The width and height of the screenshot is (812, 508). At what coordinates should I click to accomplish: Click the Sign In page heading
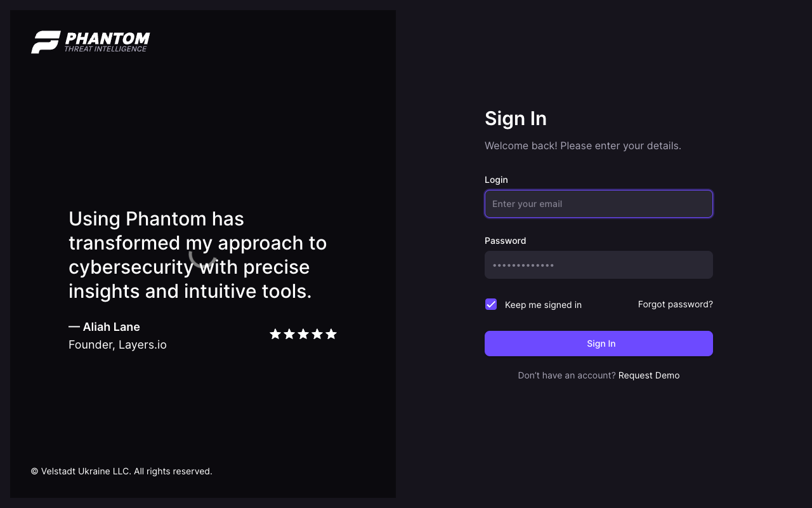(515, 118)
